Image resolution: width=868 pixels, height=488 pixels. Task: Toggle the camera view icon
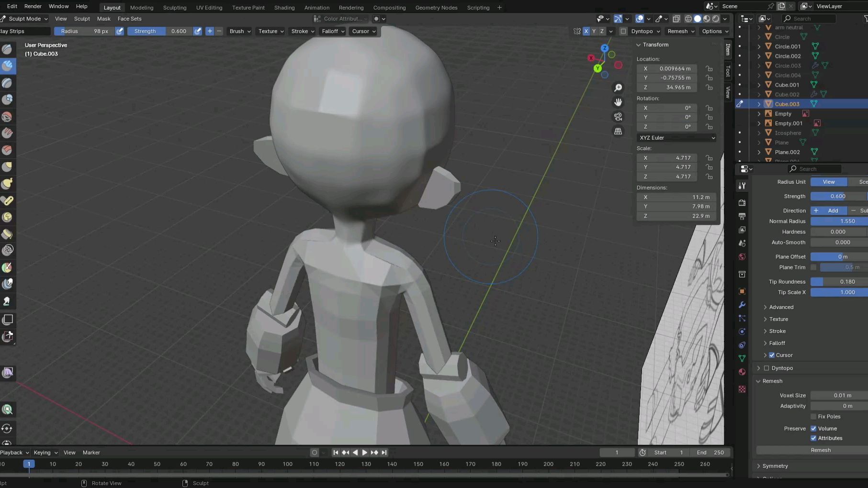tap(618, 117)
